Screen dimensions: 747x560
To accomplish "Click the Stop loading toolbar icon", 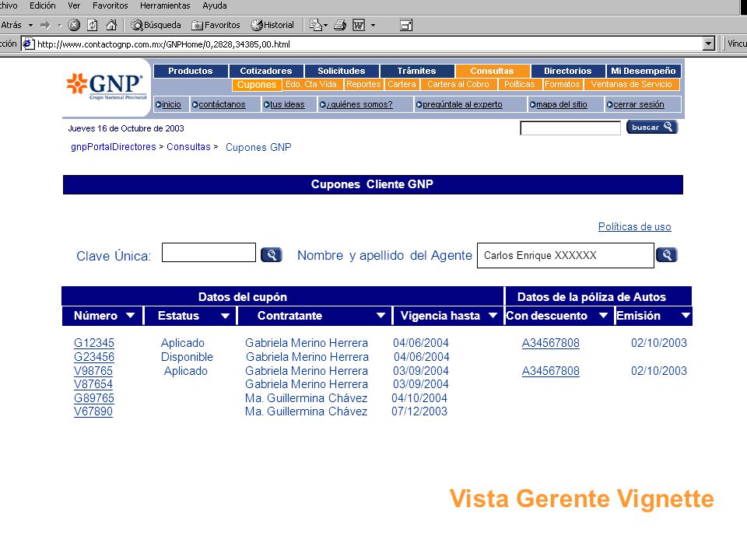I will [74, 25].
